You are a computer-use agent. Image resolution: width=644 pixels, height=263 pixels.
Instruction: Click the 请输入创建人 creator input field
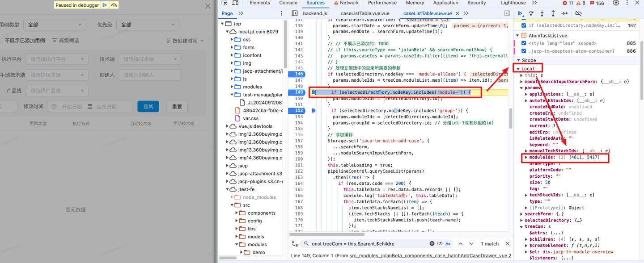click(x=150, y=75)
